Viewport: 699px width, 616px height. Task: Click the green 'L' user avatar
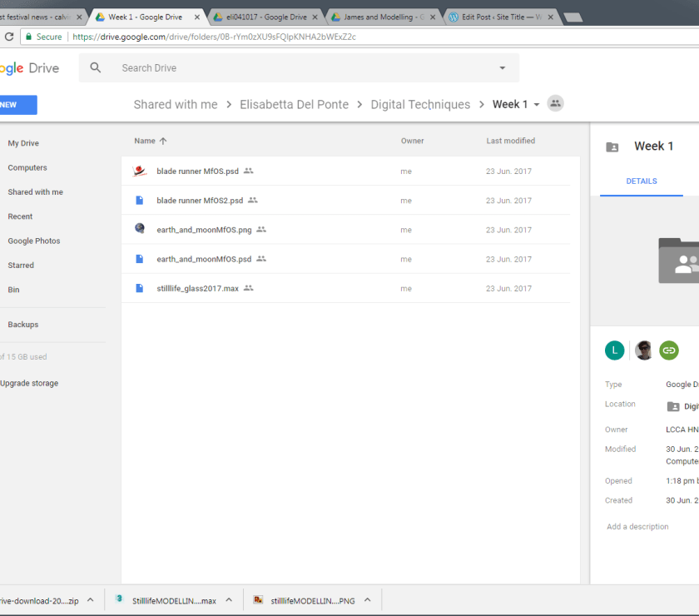tap(614, 350)
